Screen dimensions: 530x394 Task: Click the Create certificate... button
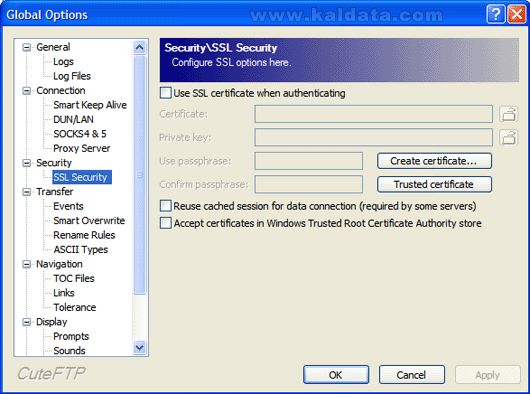pyautogui.click(x=434, y=161)
